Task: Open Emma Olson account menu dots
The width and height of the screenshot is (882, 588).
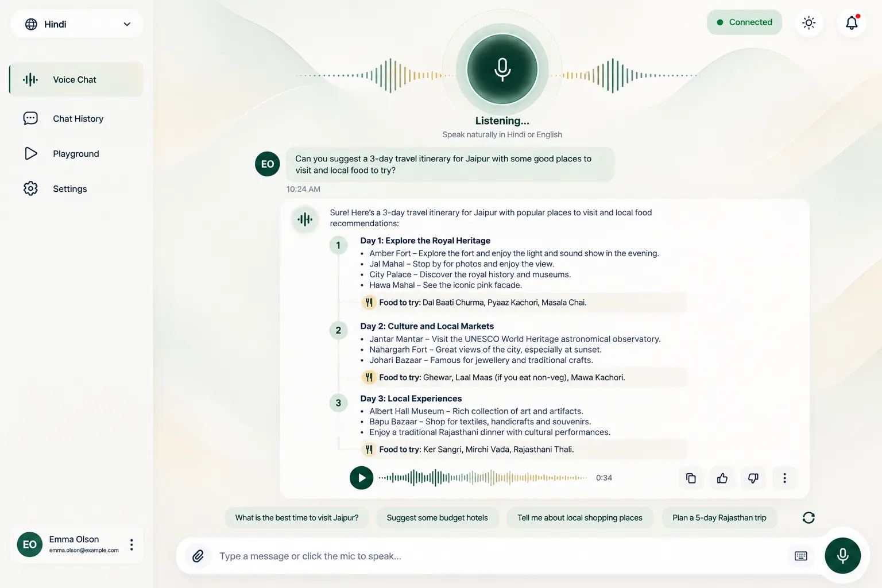Action: (x=131, y=544)
